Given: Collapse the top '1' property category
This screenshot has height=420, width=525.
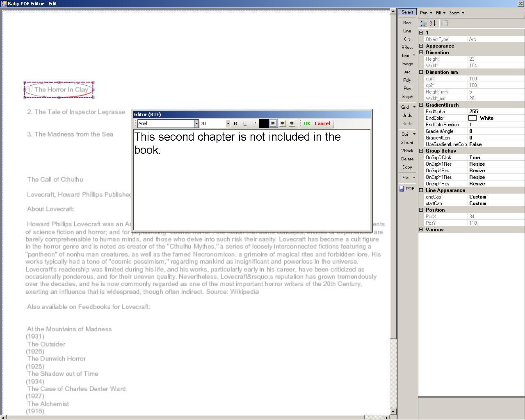Looking at the screenshot, I should click(421, 33).
